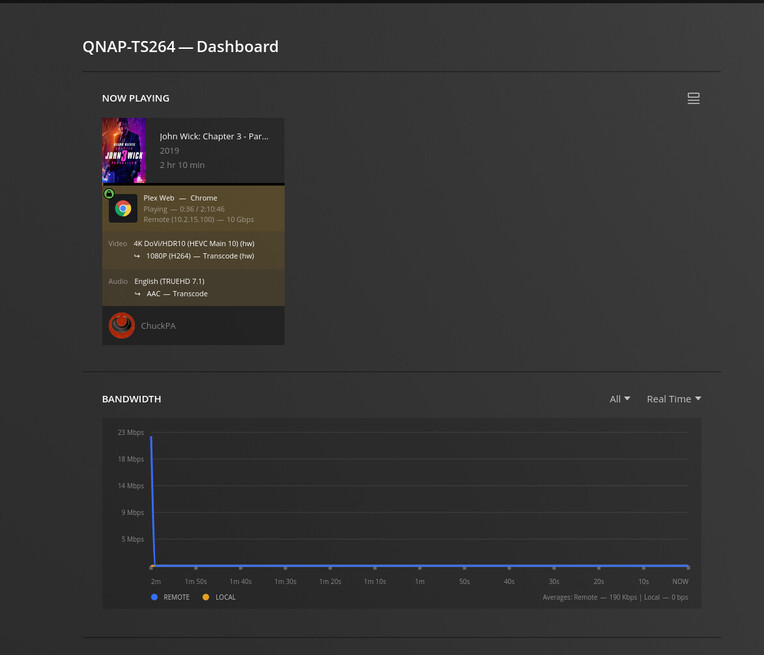The height and width of the screenshot is (655, 764).
Task: Select 'Remote (10.2.15.100) — 10 Gbps' text
Action: pos(199,219)
